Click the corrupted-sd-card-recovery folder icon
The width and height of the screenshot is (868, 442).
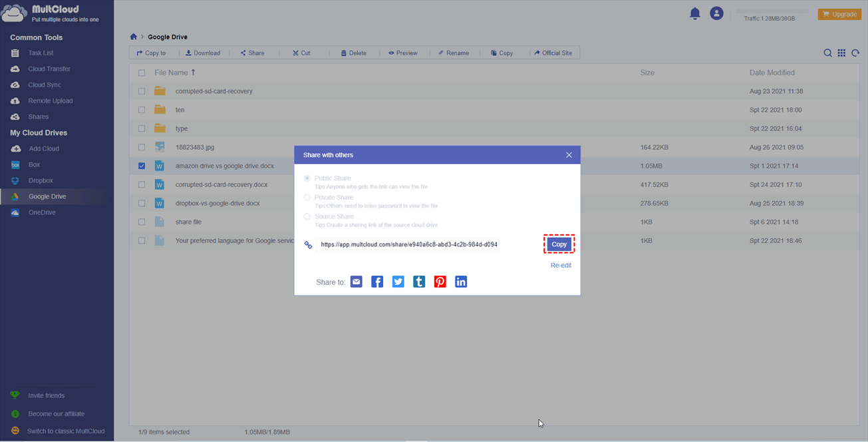coord(160,91)
